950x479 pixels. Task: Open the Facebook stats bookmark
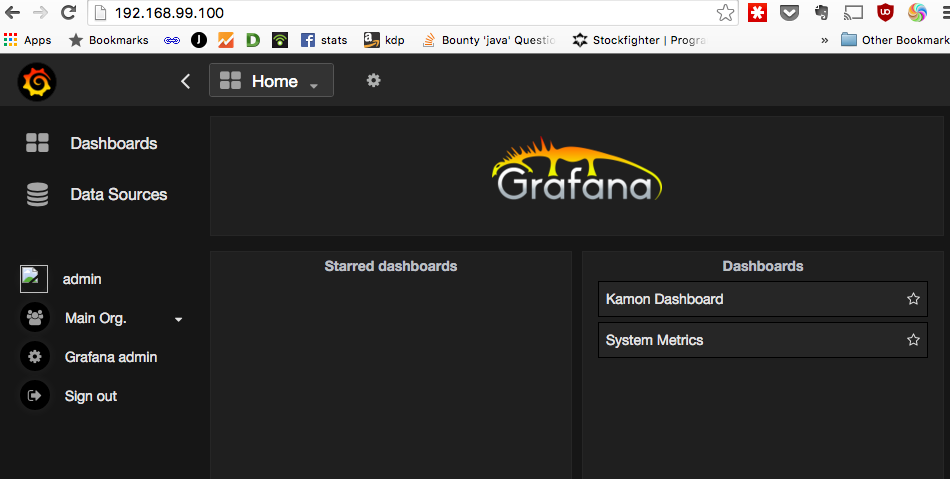point(324,40)
